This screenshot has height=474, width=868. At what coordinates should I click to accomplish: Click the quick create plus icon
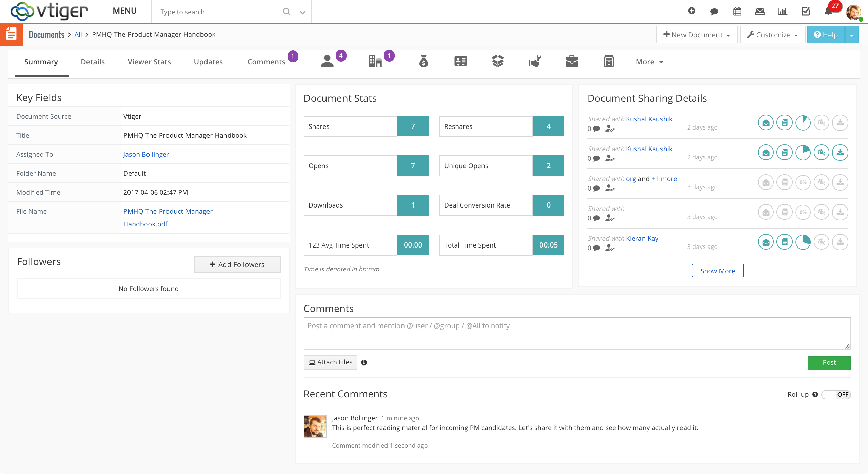point(692,11)
